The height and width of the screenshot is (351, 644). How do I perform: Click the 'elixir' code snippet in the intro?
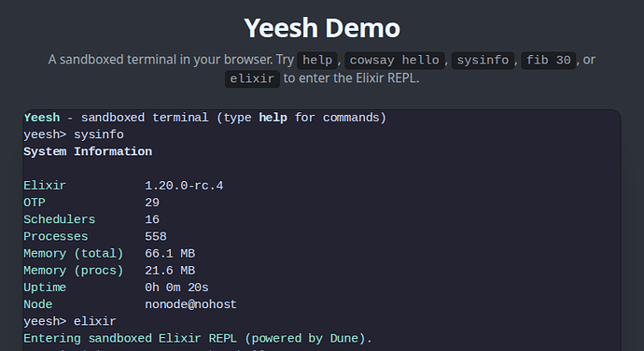(252, 78)
